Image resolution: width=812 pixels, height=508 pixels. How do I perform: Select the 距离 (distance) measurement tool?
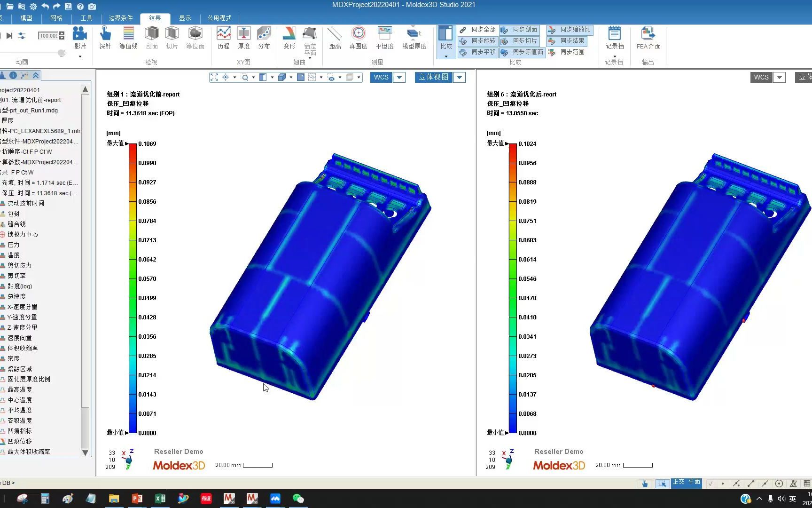(x=335, y=38)
